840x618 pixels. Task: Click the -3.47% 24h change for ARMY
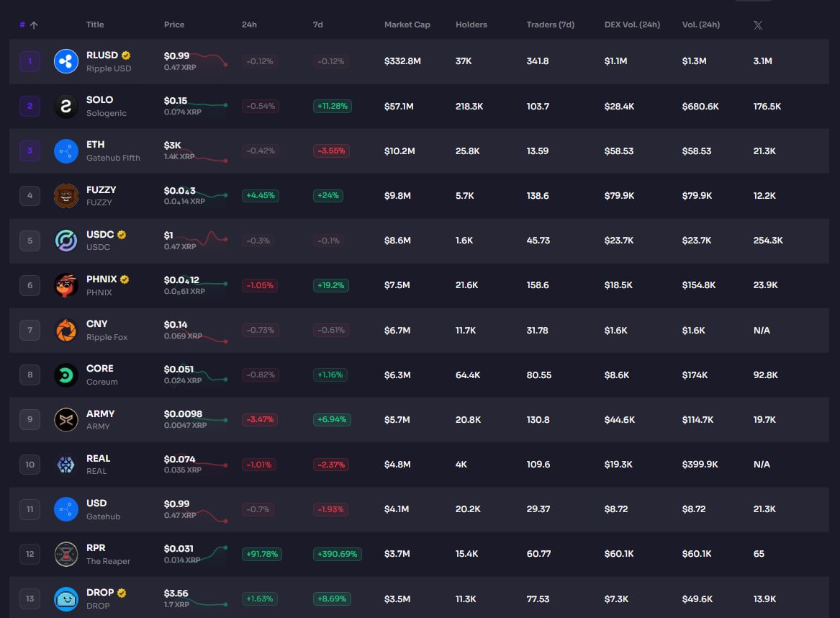tap(260, 420)
